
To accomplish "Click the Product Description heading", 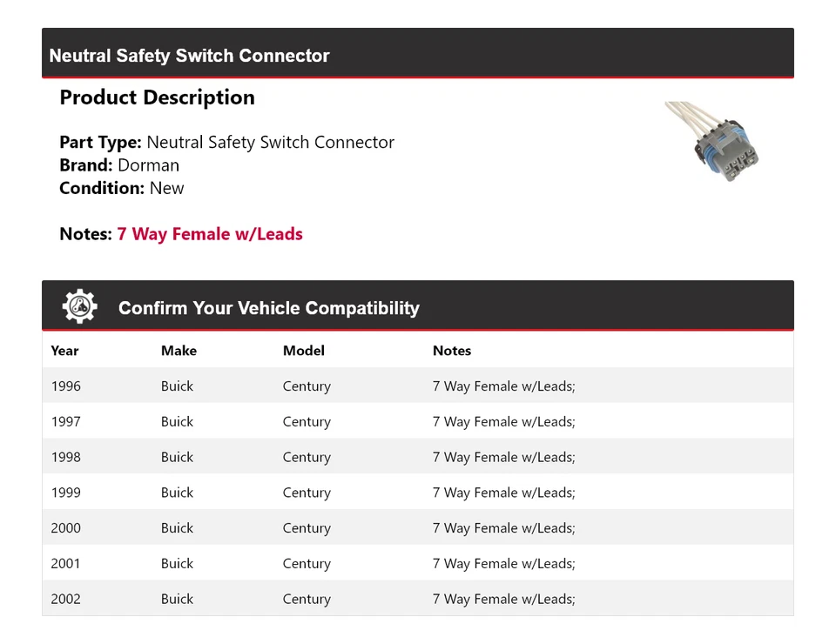I will pos(157,97).
